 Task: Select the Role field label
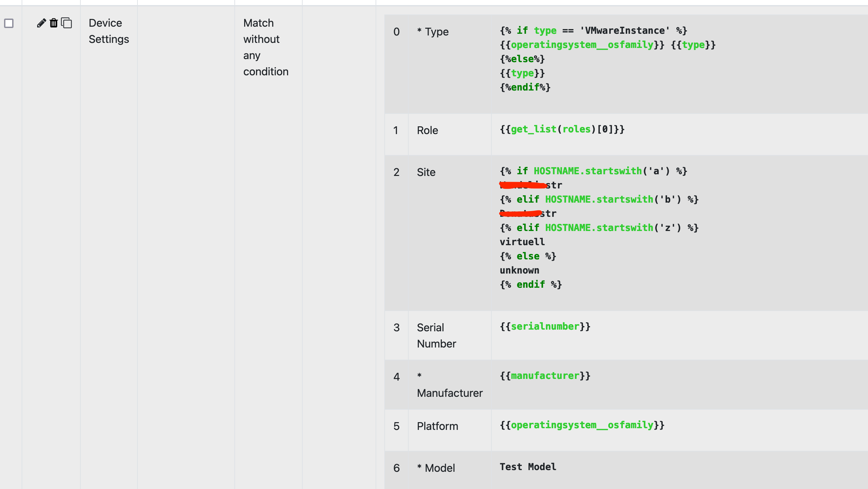click(x=427, y=130)
